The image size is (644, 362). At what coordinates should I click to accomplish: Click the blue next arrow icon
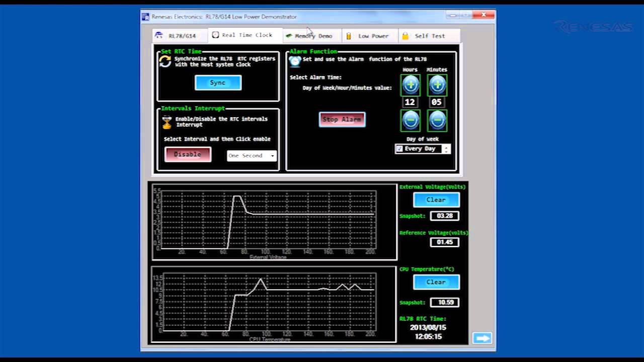coord(482,338)
